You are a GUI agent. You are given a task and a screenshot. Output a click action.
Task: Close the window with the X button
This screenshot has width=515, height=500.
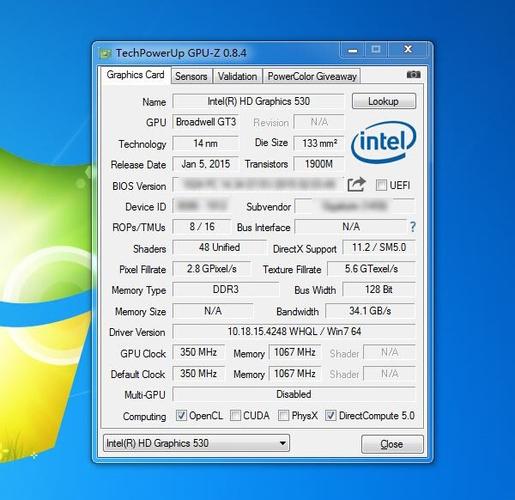(408, 50)
